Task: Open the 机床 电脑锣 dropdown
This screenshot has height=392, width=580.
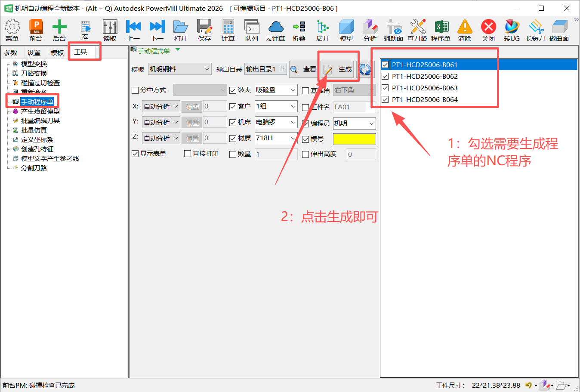Action: point(276,122)
